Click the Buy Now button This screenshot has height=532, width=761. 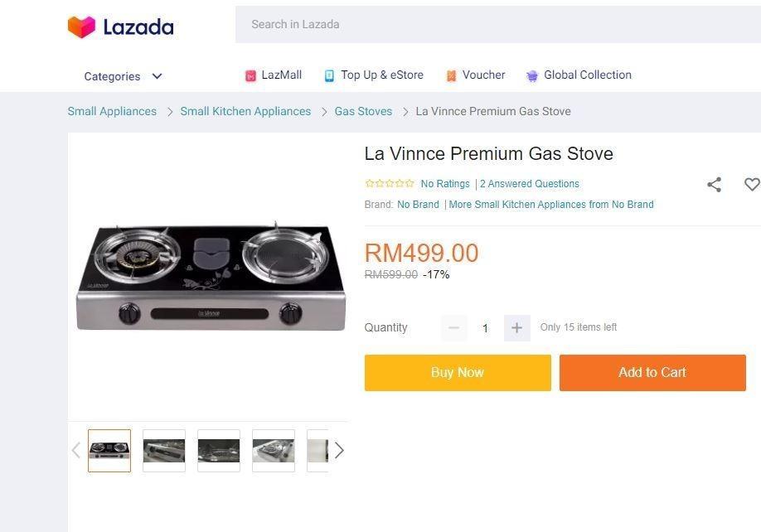point(458,373)
